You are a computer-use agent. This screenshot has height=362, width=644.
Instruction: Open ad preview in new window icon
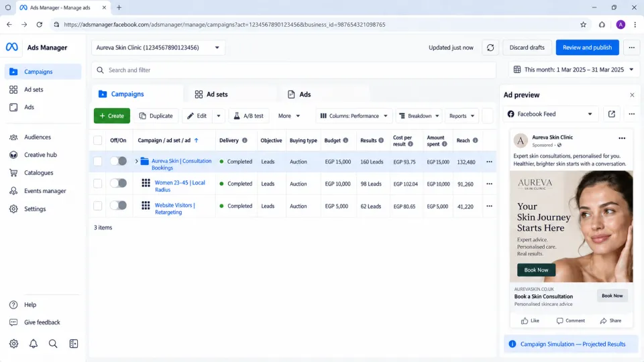612,114
